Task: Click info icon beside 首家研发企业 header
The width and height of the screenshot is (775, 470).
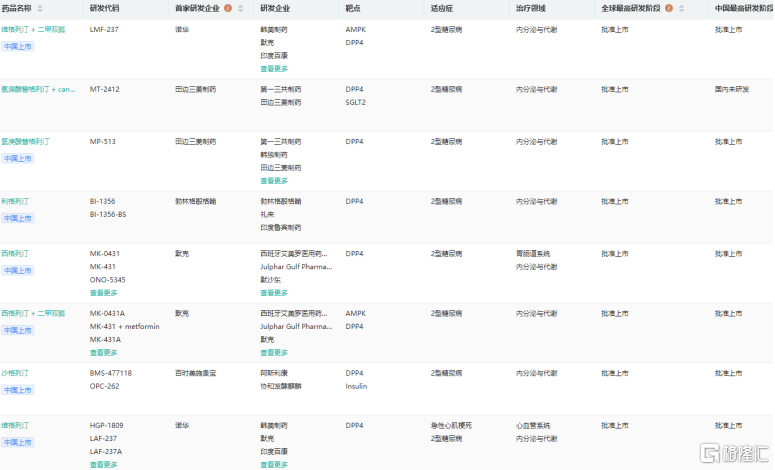Action: click(228, 8)
